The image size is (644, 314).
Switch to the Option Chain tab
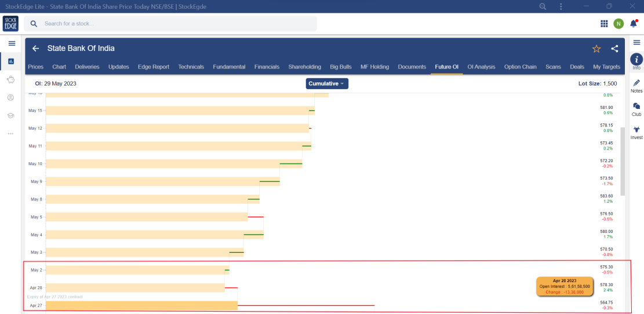click(520, 67)
